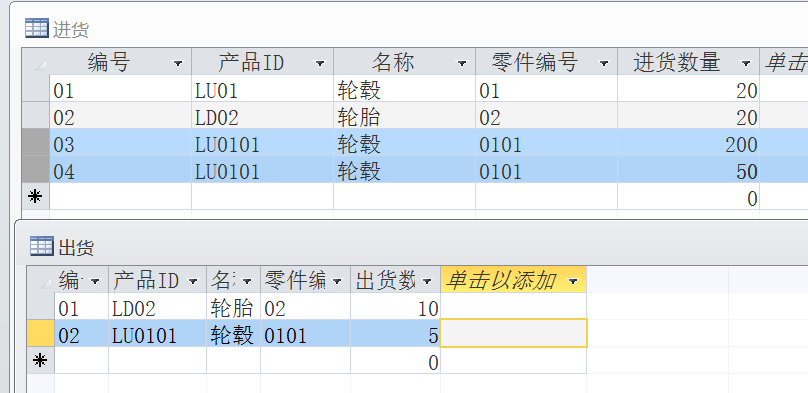Click the empty 产品ID cell in 出货 new row
The image size is (808, 393).
point(157,361)
